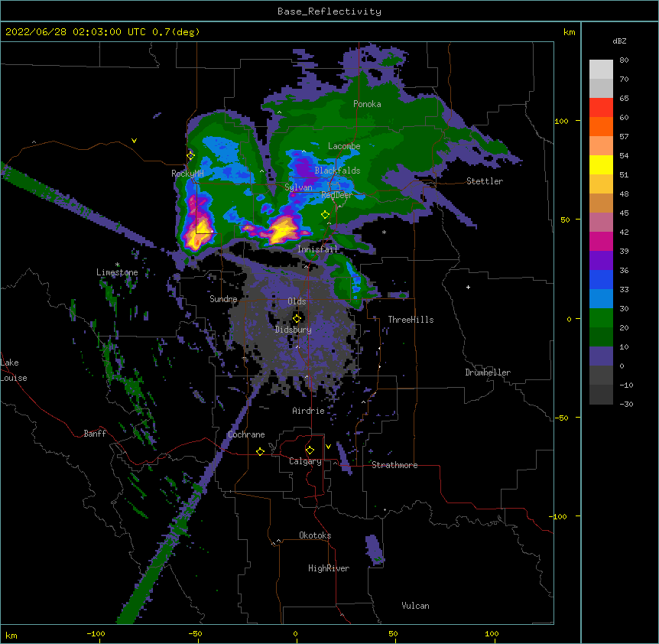Viewport: 659px width, 644px height.
Task: Click the RockyMH map label
Action: [x=187, y=173]
